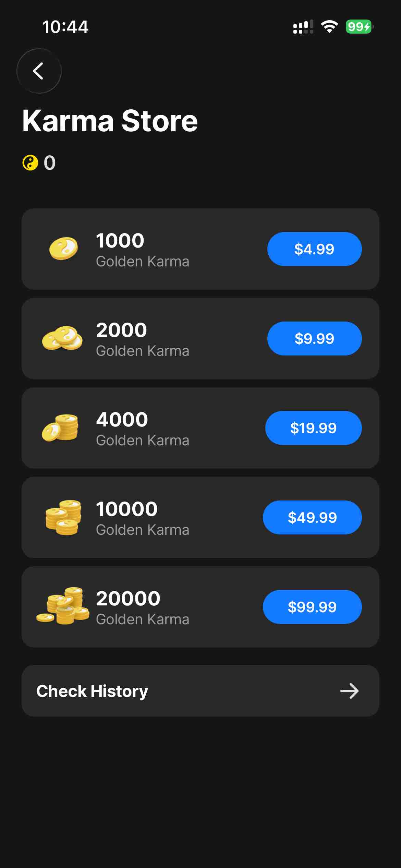
Task: Buy 1000 Golden Karma for $4.99
Action: [x=314, y=249]
